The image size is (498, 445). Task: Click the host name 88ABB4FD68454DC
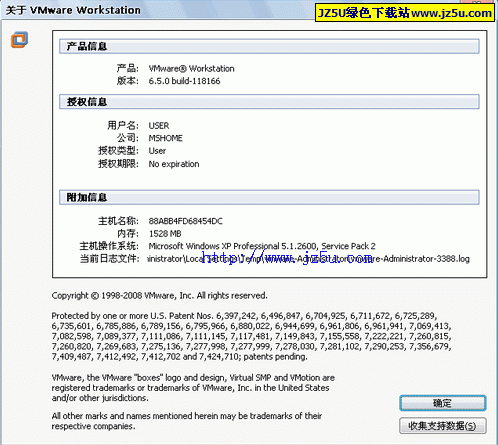185,221
